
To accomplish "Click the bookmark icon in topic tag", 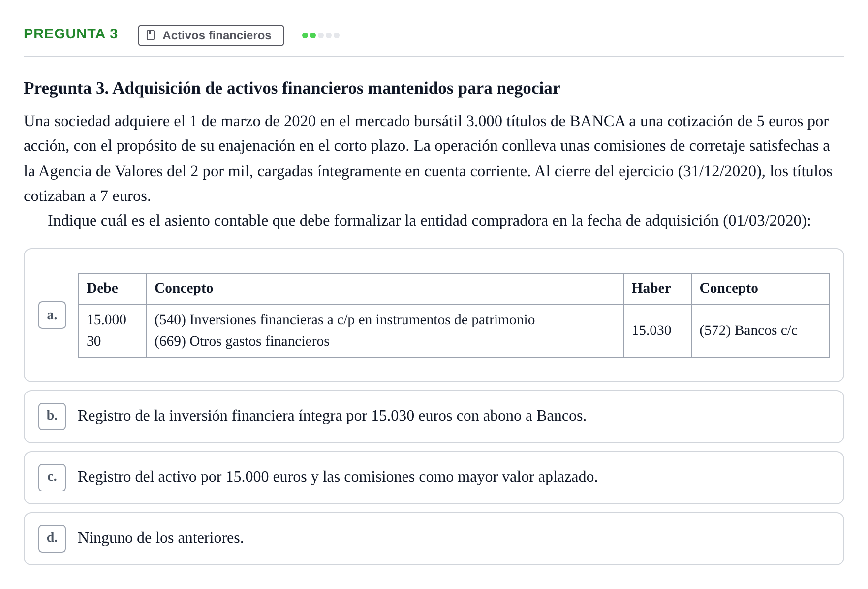I will pyautogui.click(x=151, y=35).
